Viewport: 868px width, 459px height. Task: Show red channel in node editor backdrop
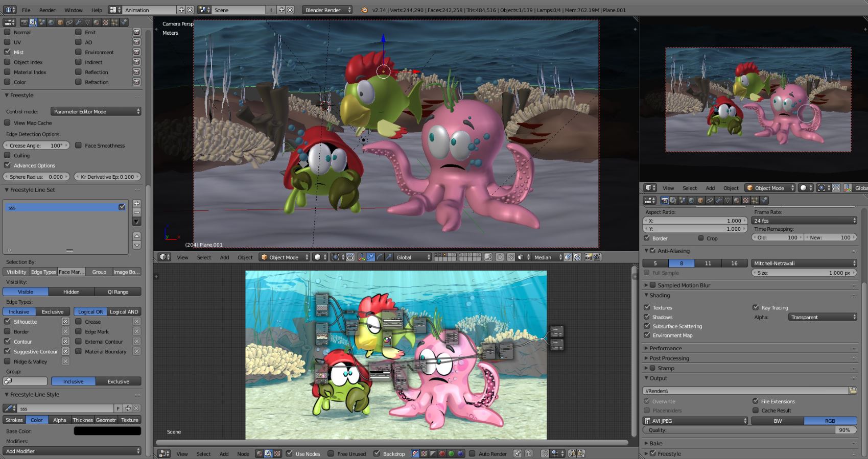pyautogui.click(x=442, y=453)
